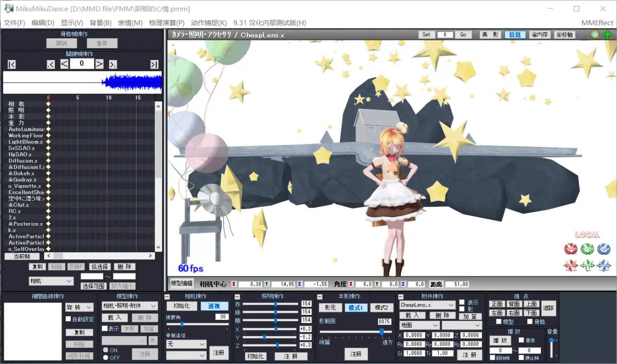Click the 透視 perspective button
Screen dimensions: 617x364
point(214,306)
